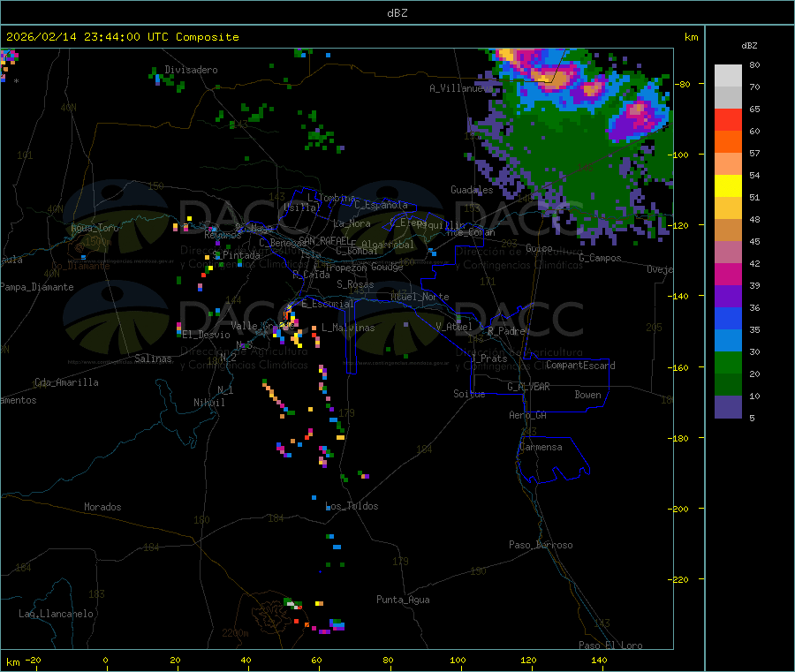Click the R_Padre label
Screen dimensions: 795x672
[x=506, y=331]
